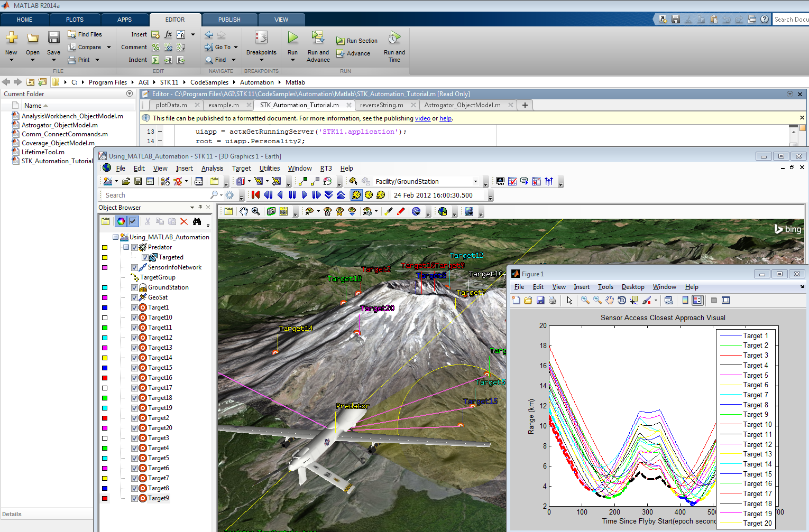Click Print icon in Figure 1 toolbar

[553, 300]
